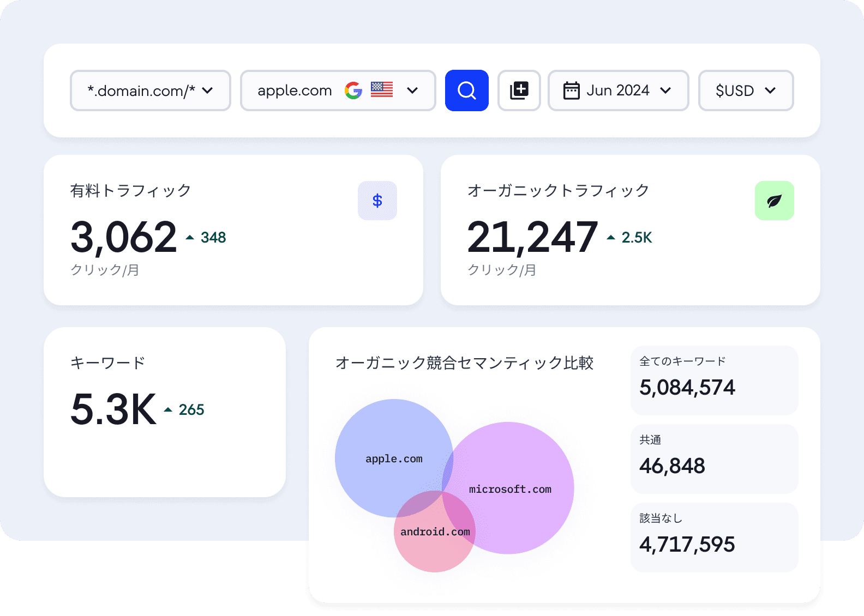Screen dimensions: 864x616
Task: Click the キーワード card heading
Action: click(108, 363)
